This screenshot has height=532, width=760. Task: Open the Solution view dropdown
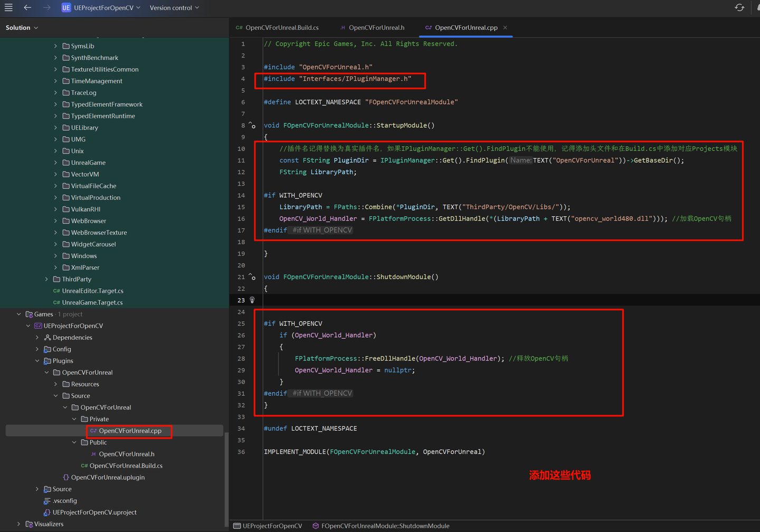point(22,27)
